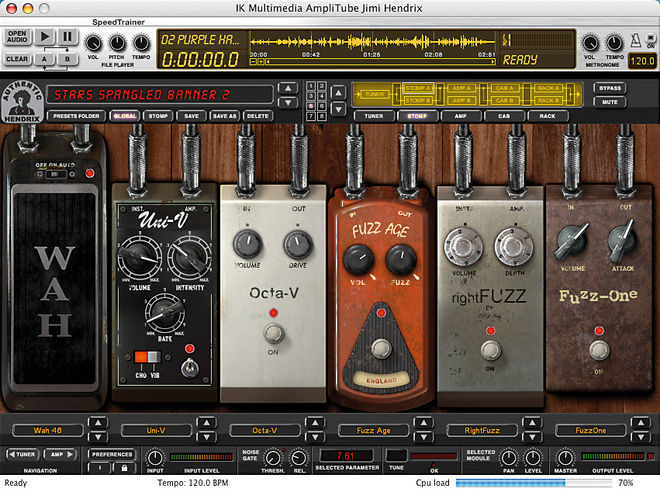Flip the Uni-V on/off toggle switch
The height and width of the screenshot is (492, 660).
pos(189,367)
